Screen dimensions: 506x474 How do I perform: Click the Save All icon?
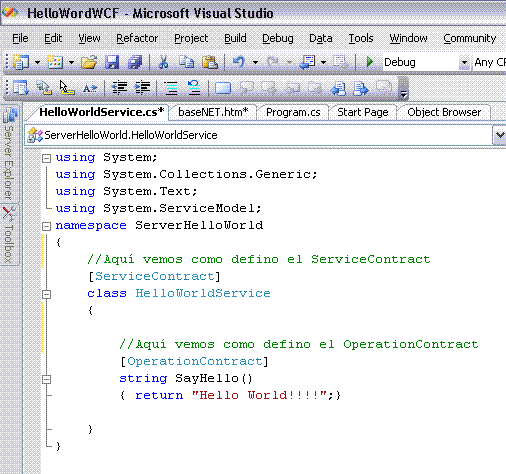point(135,62)
